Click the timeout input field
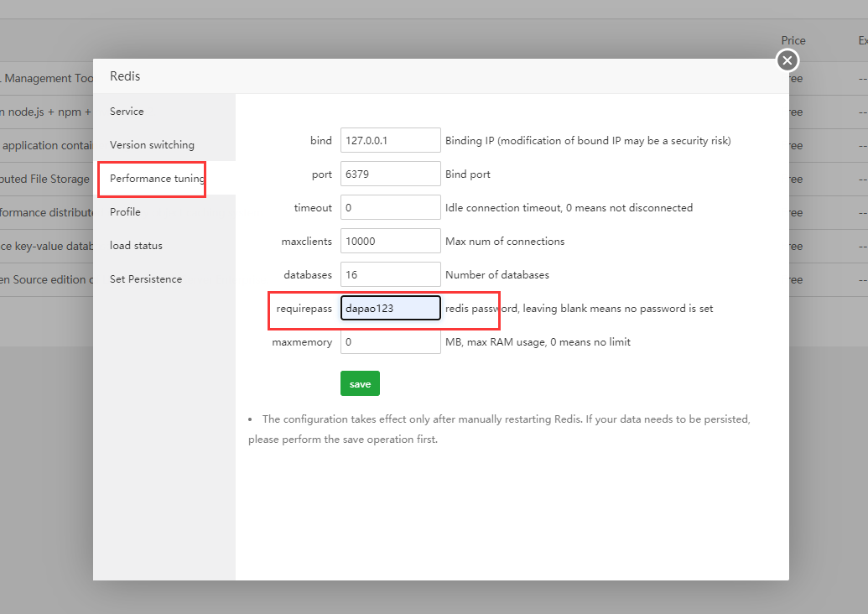Image resolution: width=868 pixels, height=614 pixels. 390,207
